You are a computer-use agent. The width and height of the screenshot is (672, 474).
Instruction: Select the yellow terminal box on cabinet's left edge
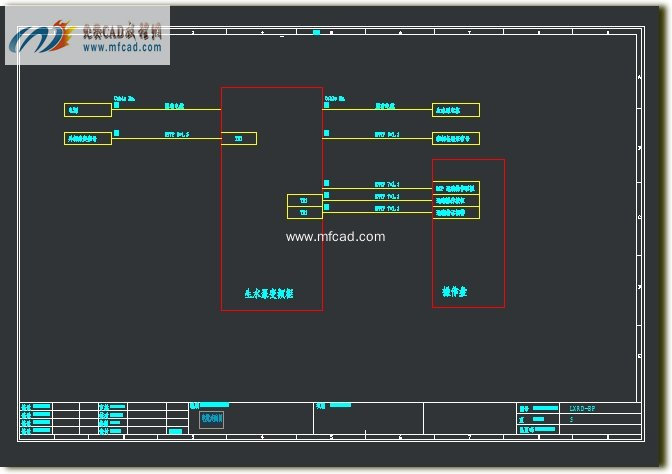pyautogui.click(x=238, y=138)
